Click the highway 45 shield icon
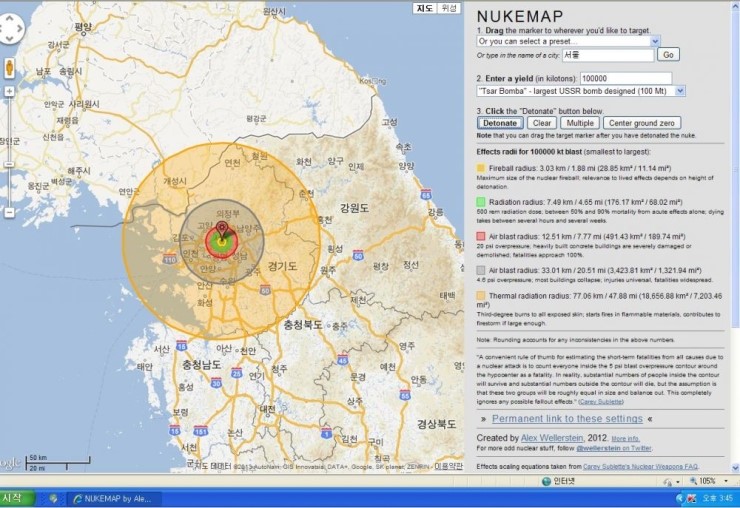The width and height of the screenshot is (740, 508). (343, 359)
